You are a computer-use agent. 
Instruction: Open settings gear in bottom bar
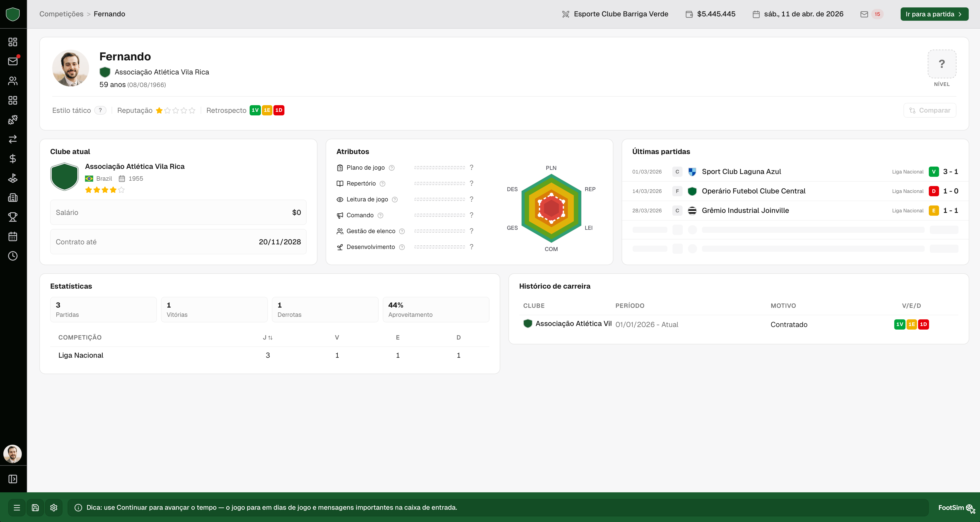pos(54,508)
